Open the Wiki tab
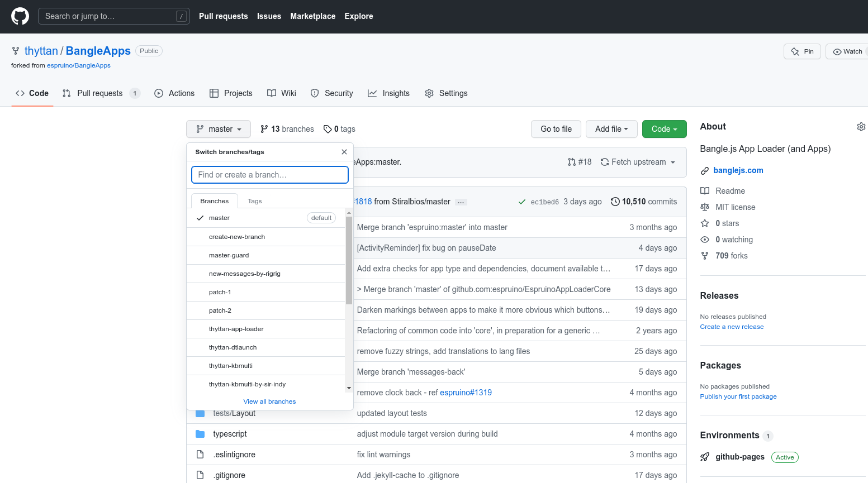Image resolution: width=868 pixels, height=483 pixels. pos(282,93)
